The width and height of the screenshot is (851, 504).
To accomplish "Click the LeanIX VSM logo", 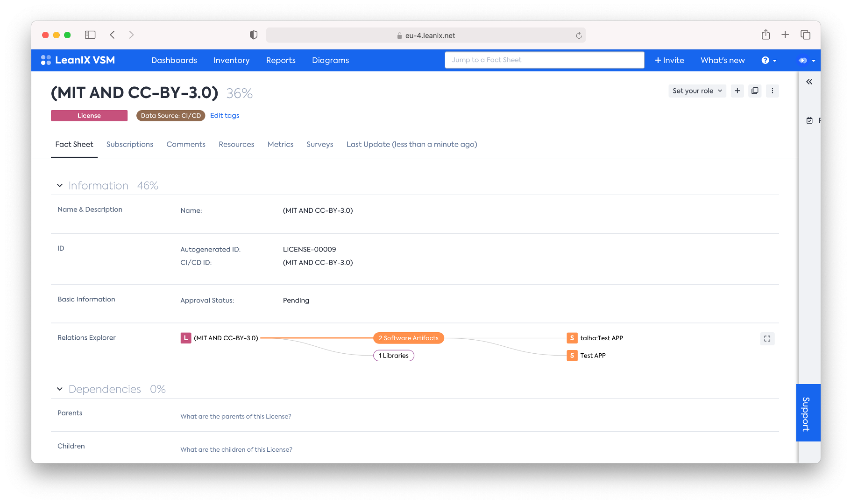I will pos(78,60).
